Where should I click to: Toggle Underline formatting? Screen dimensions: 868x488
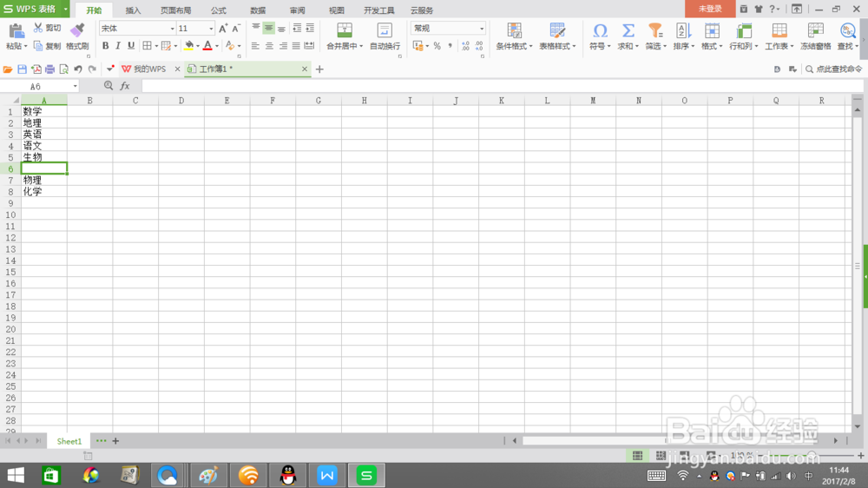pyautogui.click(x=131, y=46)
